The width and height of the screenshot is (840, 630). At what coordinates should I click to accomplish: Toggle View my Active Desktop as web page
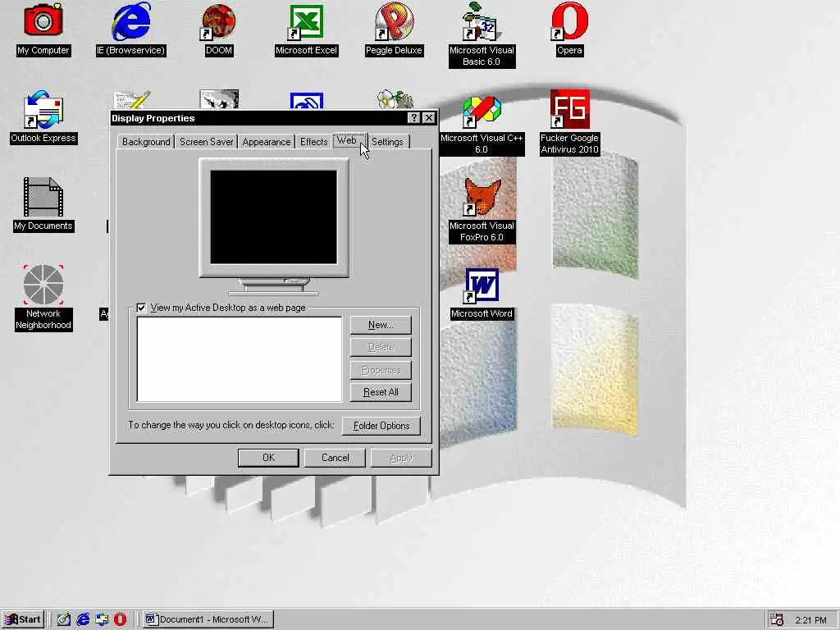[141, 308]
